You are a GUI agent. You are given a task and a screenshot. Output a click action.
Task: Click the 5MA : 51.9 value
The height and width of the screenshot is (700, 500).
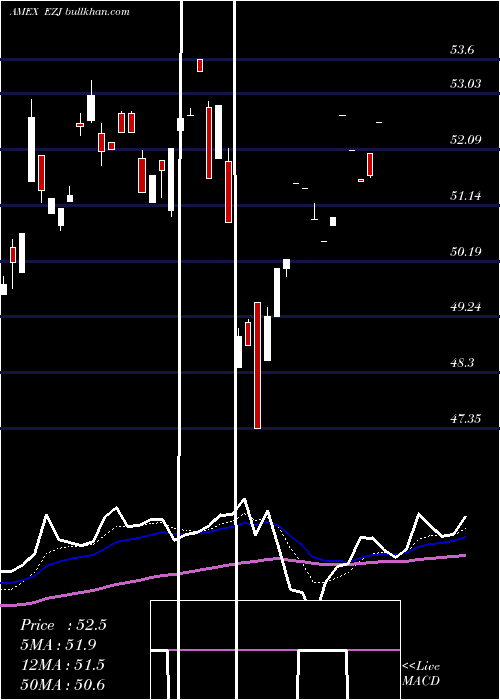click(58, 645)
